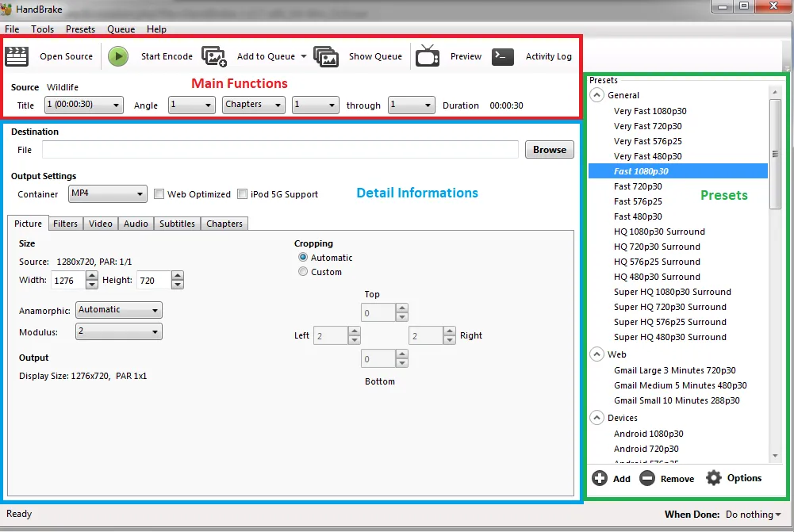Click the Activity Log terminal icon
The image size is (794, 532).
[503, 56]
